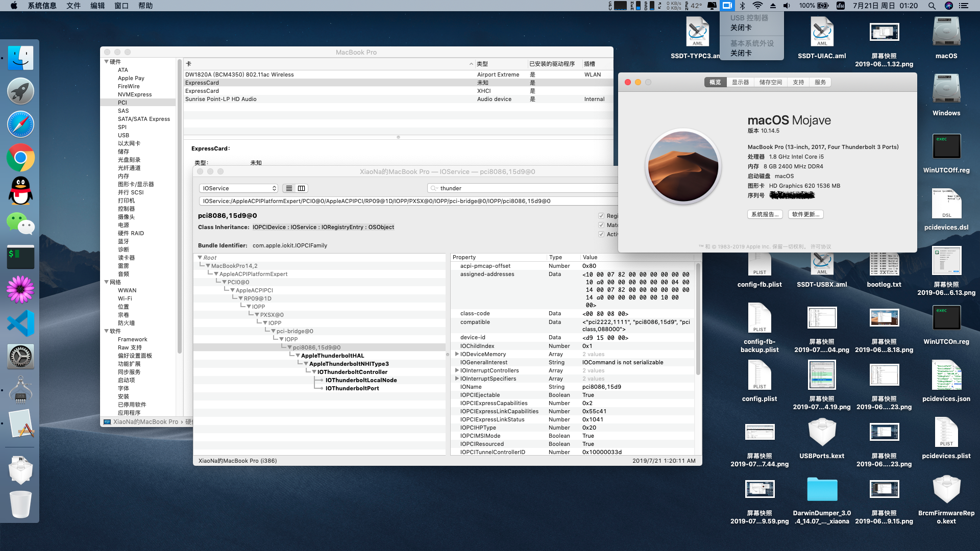Screen dimensions: 980x551
Task: Switch IORegistryExplorer to column view icon
Action: (302, 188)
